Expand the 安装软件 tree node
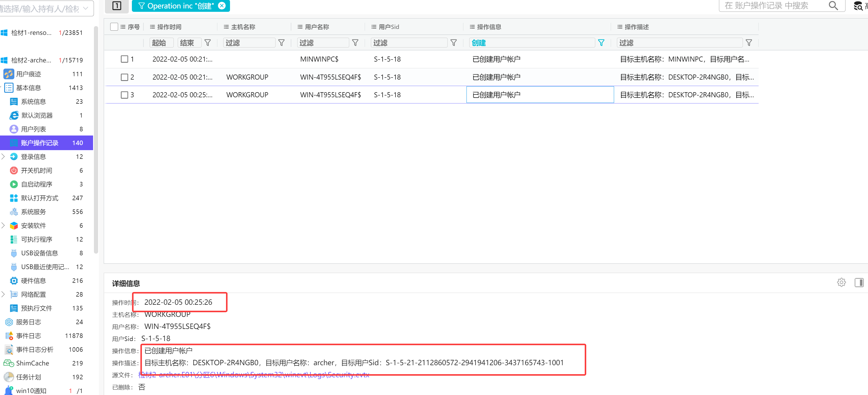The image size is (868, 395). point(3,225)
